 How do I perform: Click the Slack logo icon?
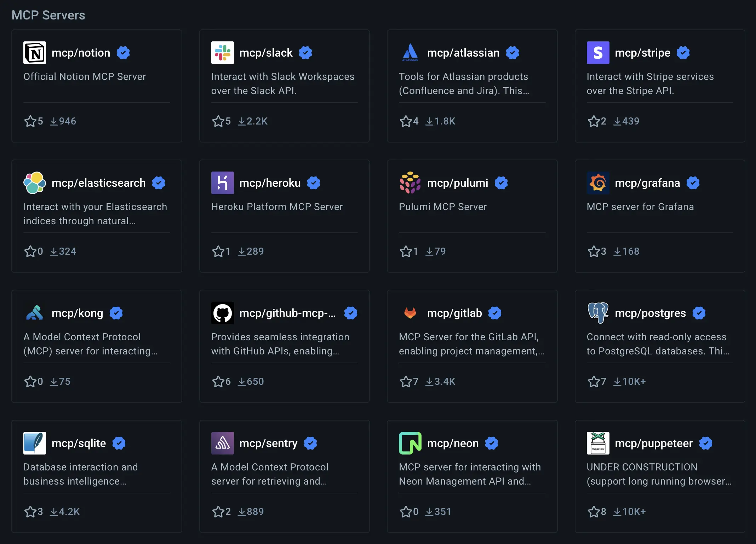(x=222, y=53)
